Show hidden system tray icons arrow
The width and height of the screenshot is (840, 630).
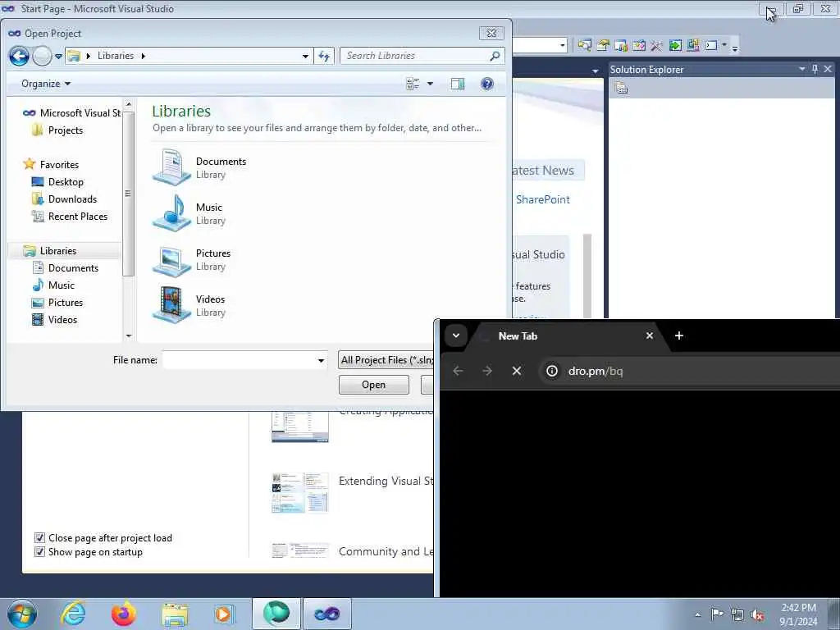[697, 614]
